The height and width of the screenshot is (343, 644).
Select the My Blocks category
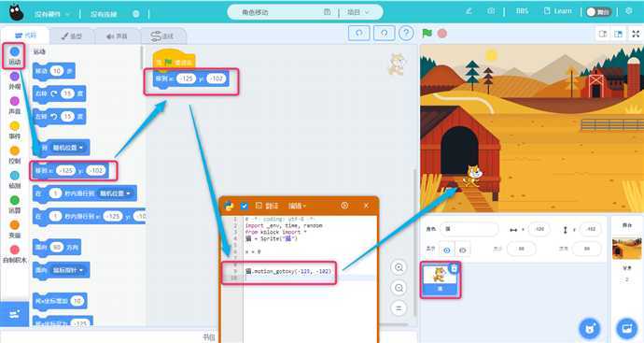(x=14, y=254)
